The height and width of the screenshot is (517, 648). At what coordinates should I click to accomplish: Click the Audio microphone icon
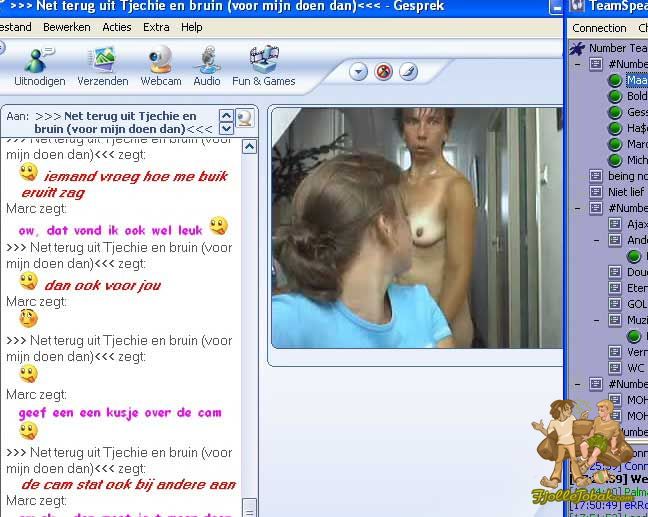(x=207, y=63)
